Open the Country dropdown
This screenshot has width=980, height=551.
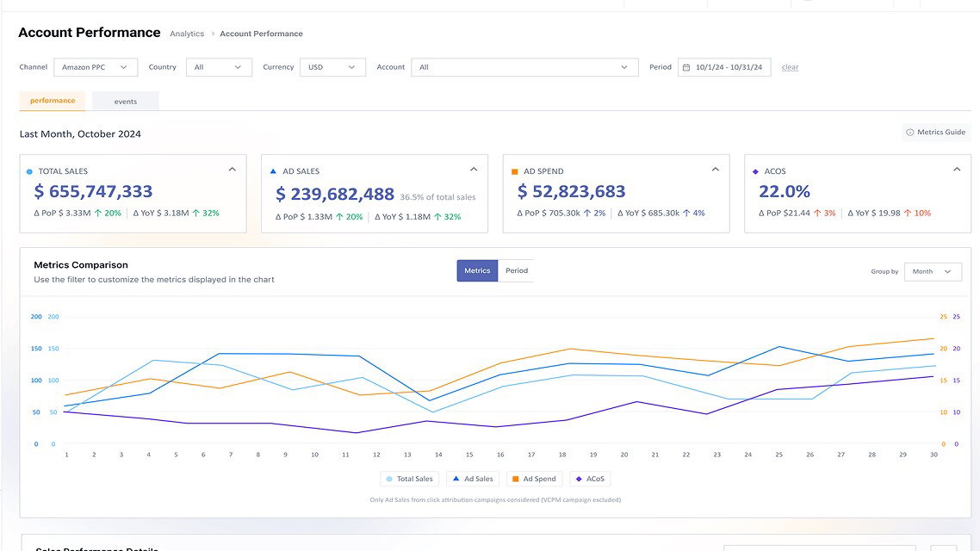[219, 66]
